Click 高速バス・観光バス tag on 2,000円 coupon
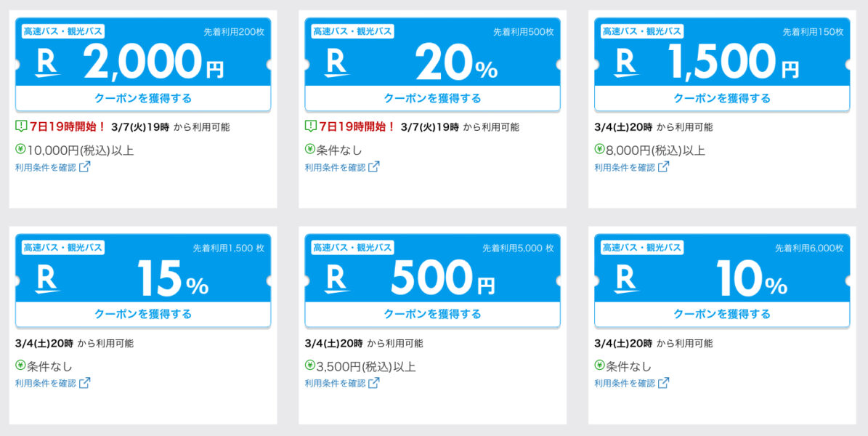Screen dimensions: 868x436 tap(63, 31)
